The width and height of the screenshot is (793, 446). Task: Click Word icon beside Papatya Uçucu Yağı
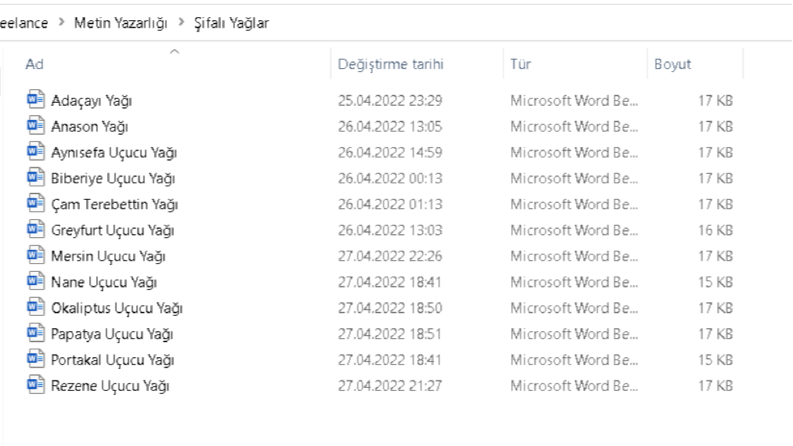tap(35, 333)
